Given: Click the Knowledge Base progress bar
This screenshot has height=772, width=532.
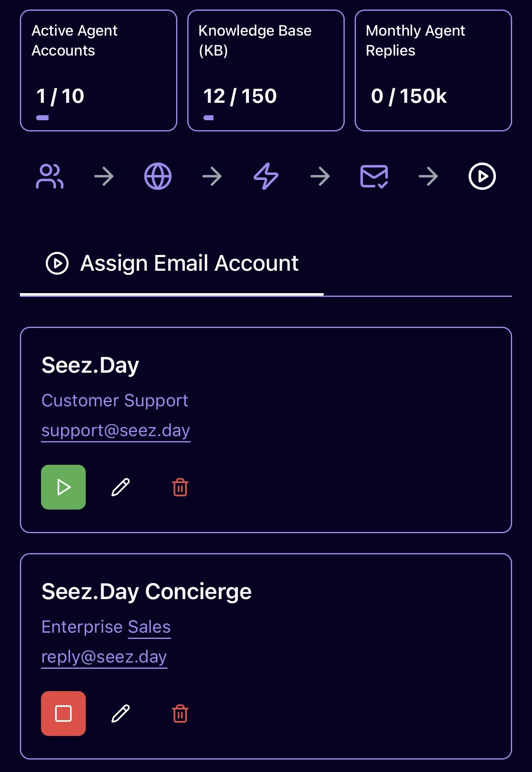Looking at the screenshot, I should coord(209,118).
